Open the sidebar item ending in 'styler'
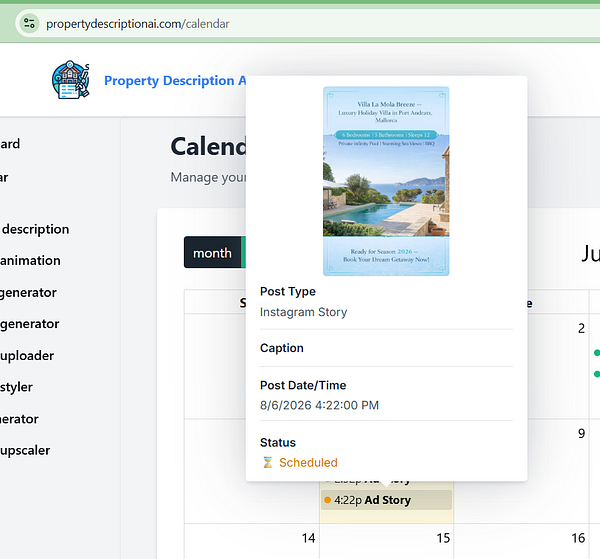 point(16,387)
